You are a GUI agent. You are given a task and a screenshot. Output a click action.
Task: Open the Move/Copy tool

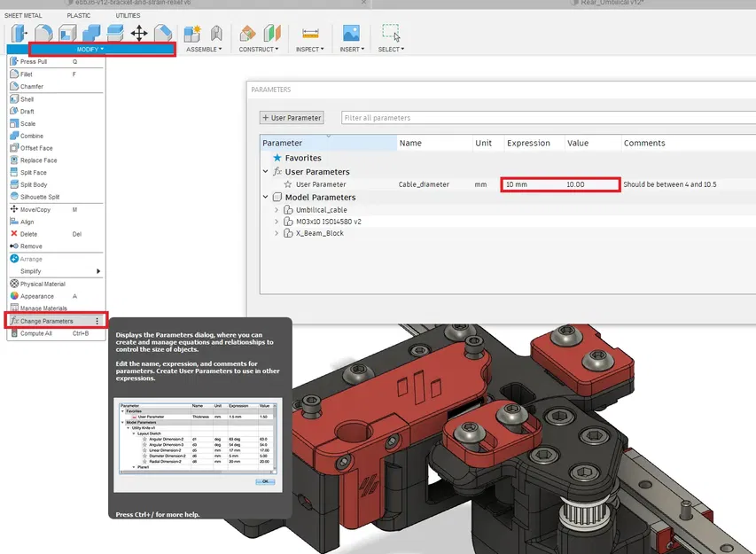35,209
